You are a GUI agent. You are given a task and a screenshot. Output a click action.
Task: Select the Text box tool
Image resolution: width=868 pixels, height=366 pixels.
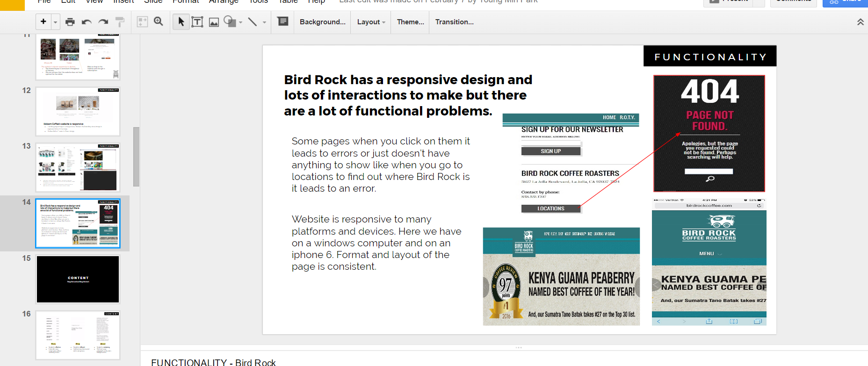pyautogui.click(x=197, y=22)
